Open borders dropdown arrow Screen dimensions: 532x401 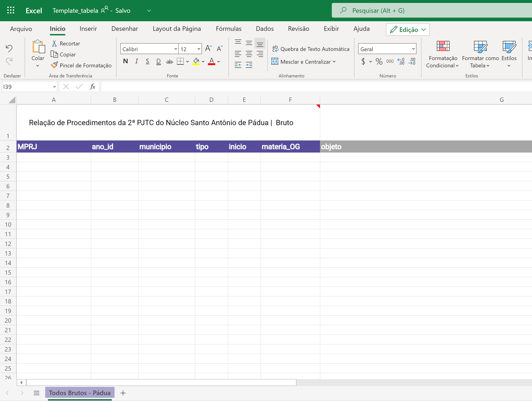coord(188,62)
